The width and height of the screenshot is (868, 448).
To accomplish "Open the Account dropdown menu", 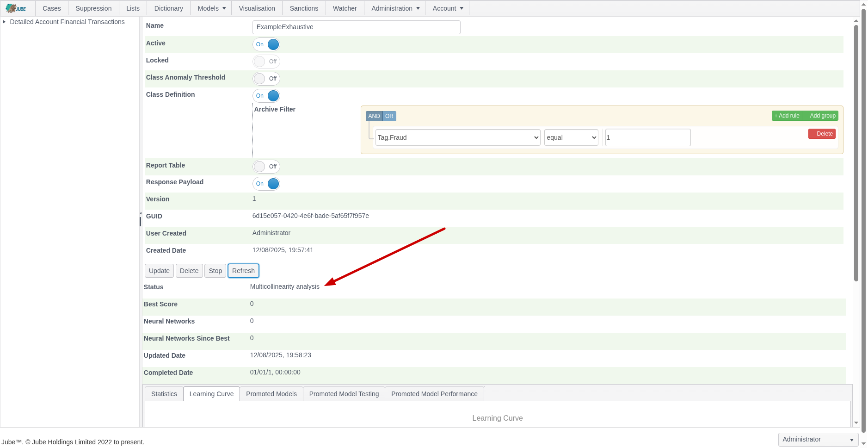I will 448,8.
